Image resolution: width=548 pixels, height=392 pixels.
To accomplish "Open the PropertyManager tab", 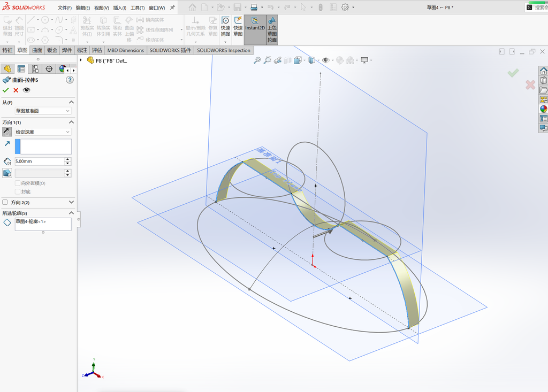I will (x=21, y=69).
